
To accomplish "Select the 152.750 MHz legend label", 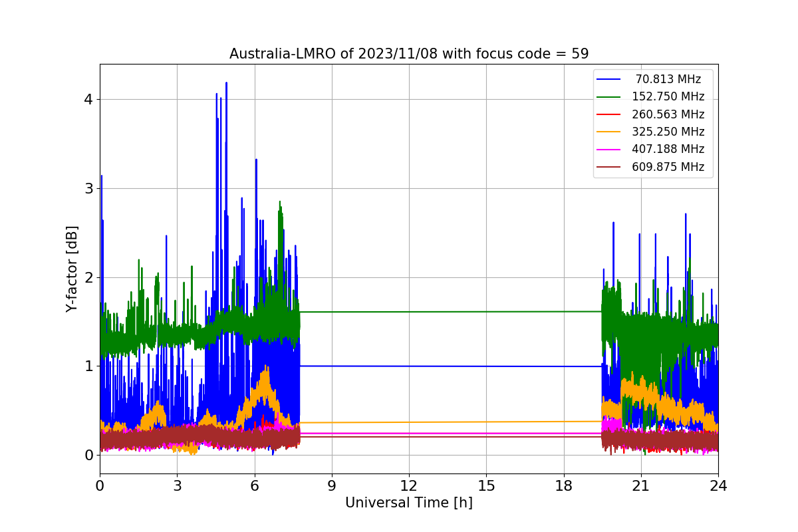I will tap(668, 96).
